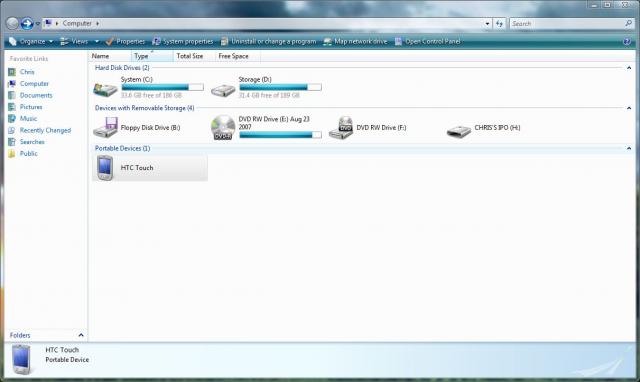640x382 pixels.
Task: Collapse the Portable Devices group
Action: pyautogui.click(x=629, y=149)
